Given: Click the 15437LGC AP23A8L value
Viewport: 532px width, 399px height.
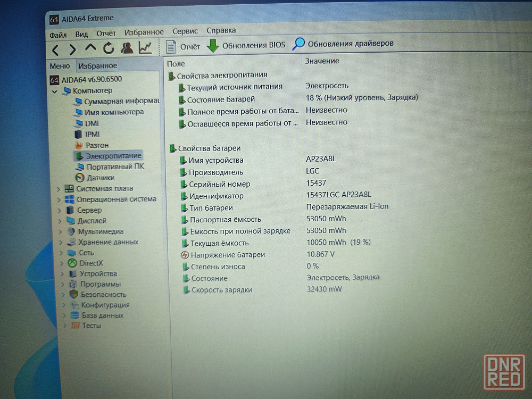Looking at the screenshot, I should (338, 195).
